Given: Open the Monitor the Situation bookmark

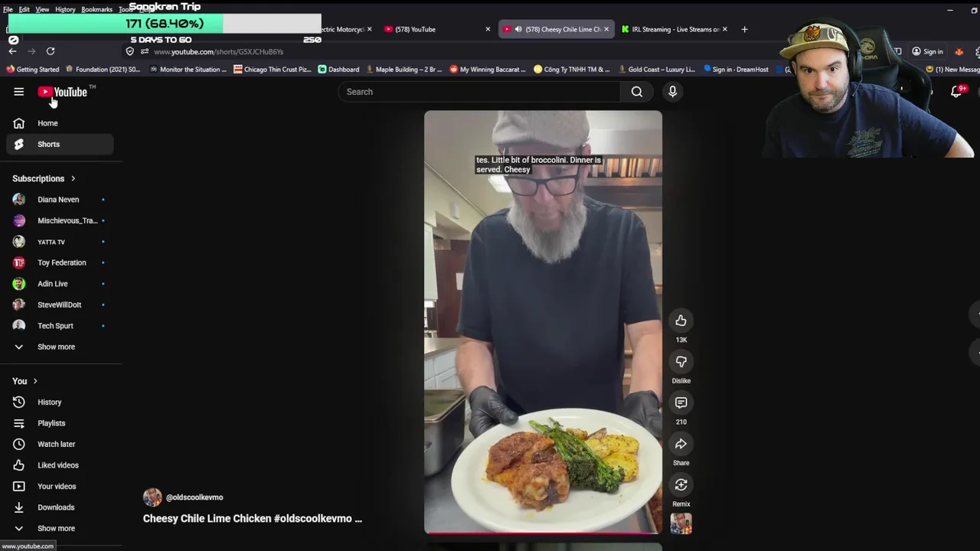Looking at the screenshot, I should (x=188, y=70).
